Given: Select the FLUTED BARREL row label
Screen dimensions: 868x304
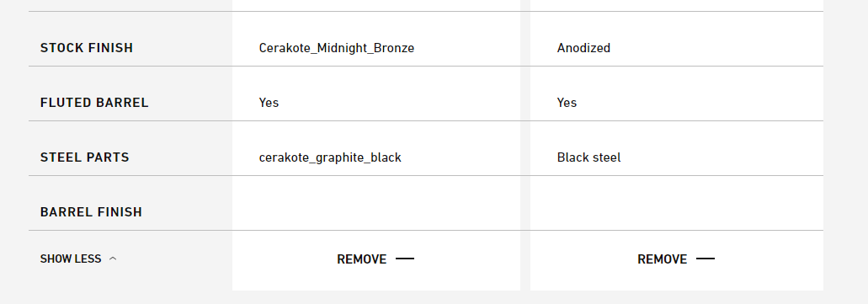Looking at the screenshot, I should coord(94,103).
